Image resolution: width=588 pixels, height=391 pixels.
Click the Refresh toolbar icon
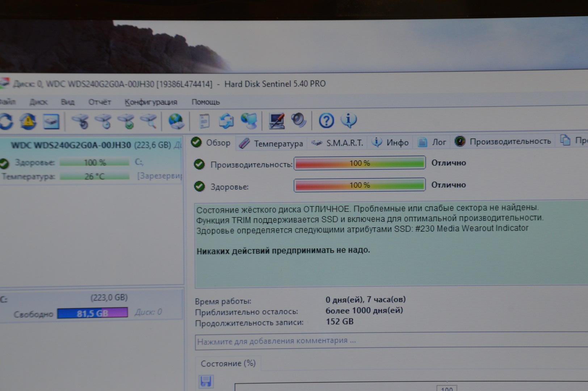(x=6, y=121)
